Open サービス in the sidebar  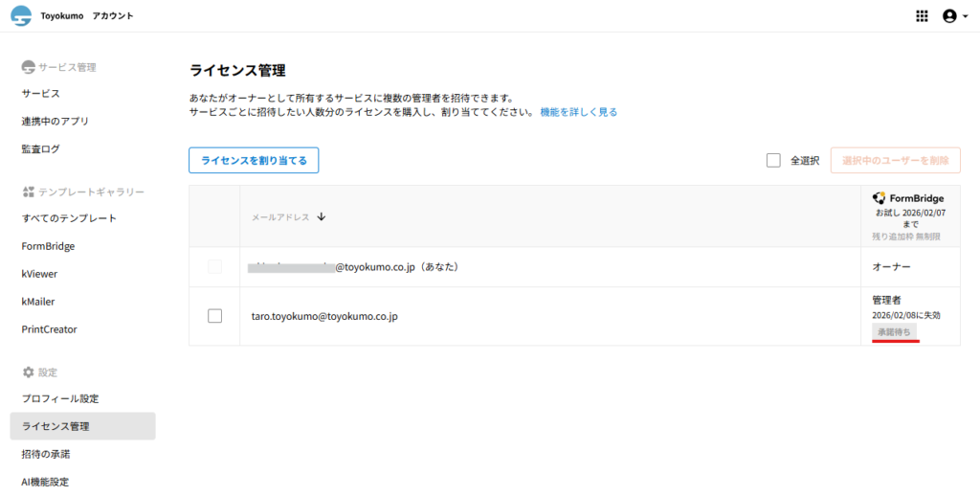41,94
